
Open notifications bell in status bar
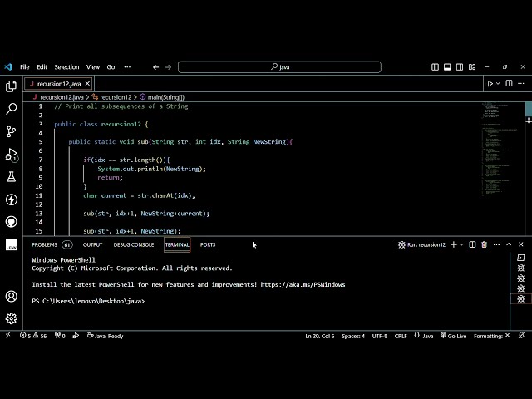[521, 336]
